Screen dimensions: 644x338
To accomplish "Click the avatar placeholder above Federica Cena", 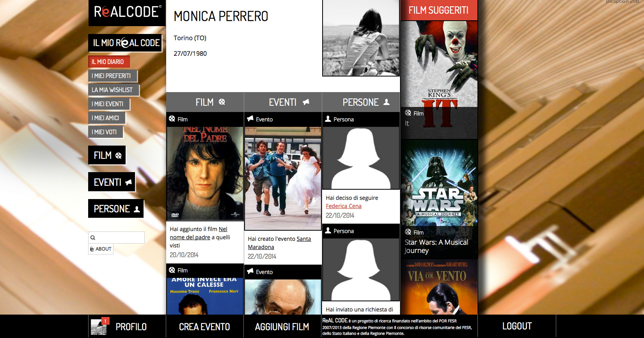I will (361, 158).
